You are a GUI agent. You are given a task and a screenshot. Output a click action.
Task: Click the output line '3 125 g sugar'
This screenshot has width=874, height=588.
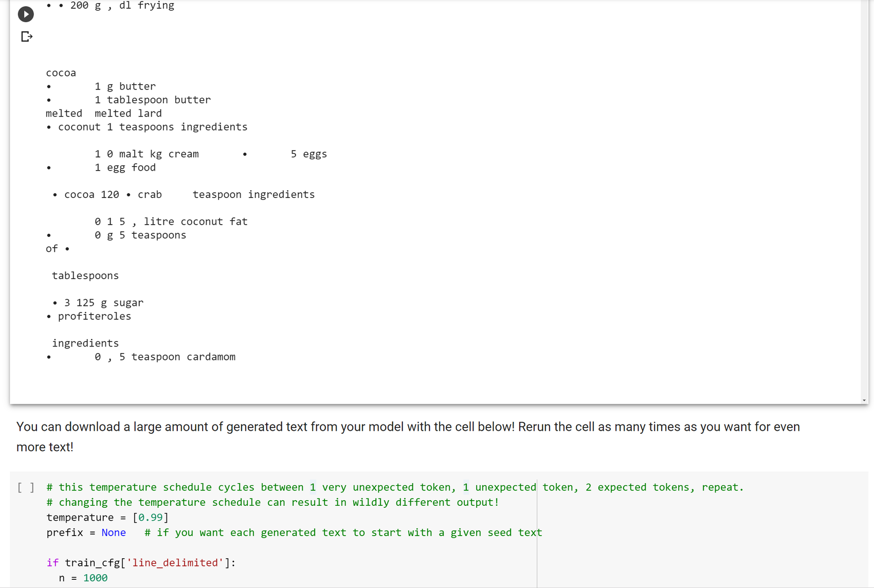tap(103, 303)
